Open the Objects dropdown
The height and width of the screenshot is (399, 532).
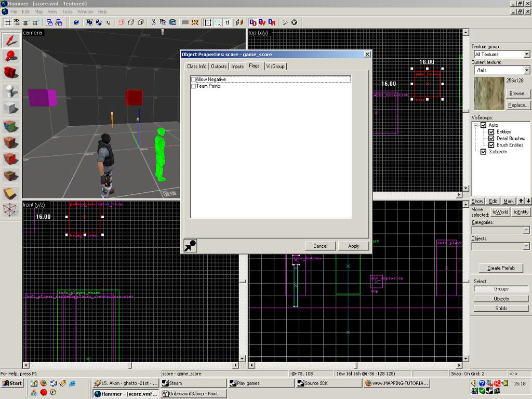pyautogui.click(x=526, y=246)
